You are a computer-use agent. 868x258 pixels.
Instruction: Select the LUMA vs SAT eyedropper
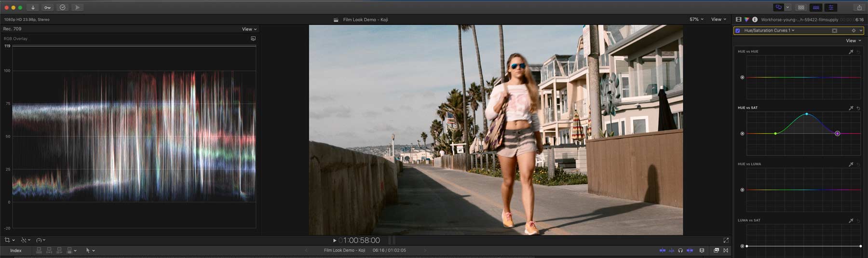pos(851,220)
